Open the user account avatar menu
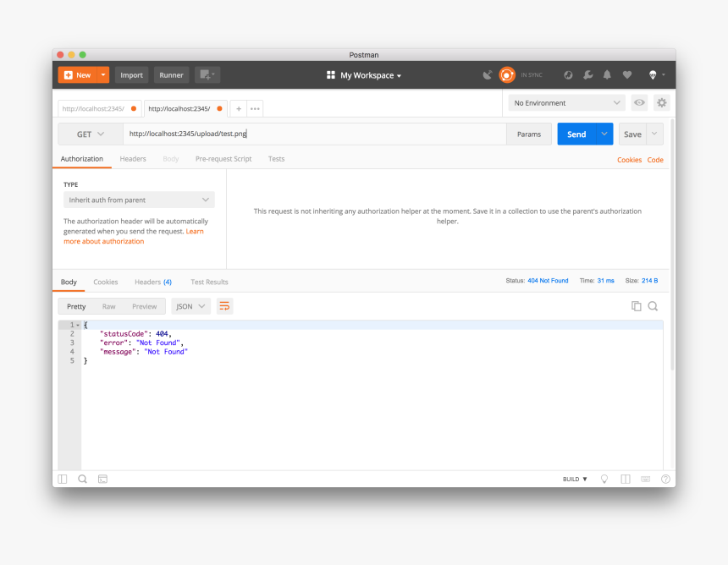The height and width of the screenshot is (565, 728). click(655, 75)
